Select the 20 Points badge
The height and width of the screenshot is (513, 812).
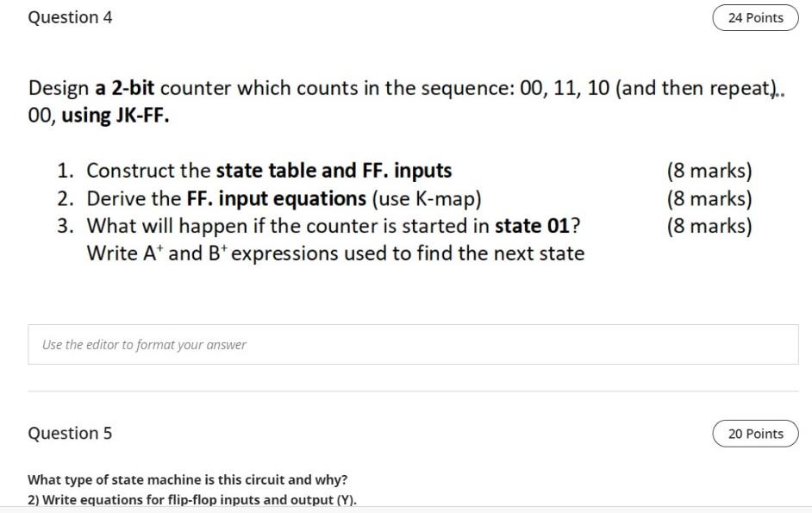point(754,433)
